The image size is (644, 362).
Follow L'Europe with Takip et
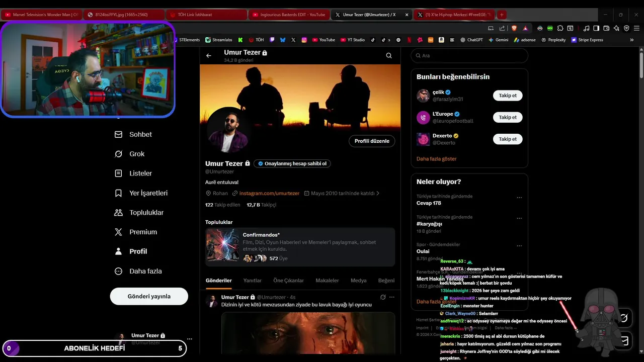[x=508, y=117]
